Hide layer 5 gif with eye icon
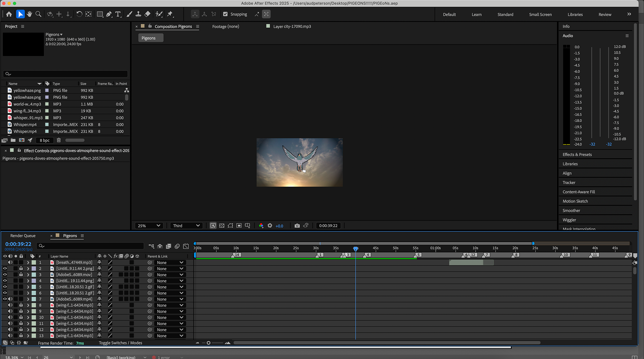 [5, 287]
